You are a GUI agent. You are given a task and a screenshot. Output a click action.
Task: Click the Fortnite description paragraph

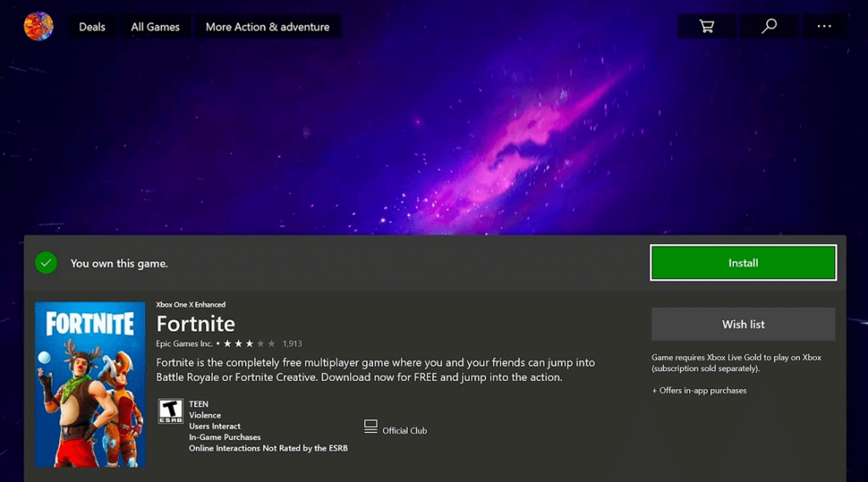[x=376, y=369]
